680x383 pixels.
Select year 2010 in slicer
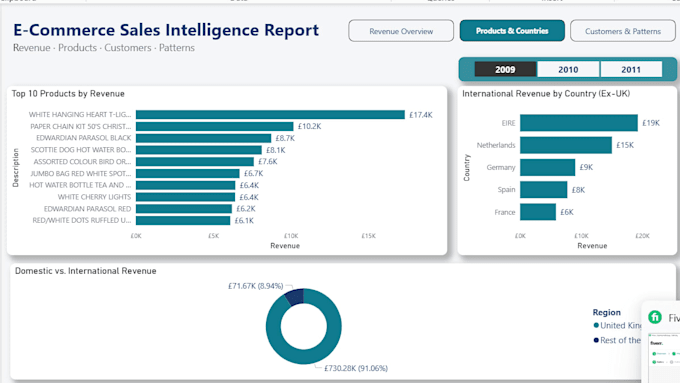pyautogui.click(x=568, y=69)
